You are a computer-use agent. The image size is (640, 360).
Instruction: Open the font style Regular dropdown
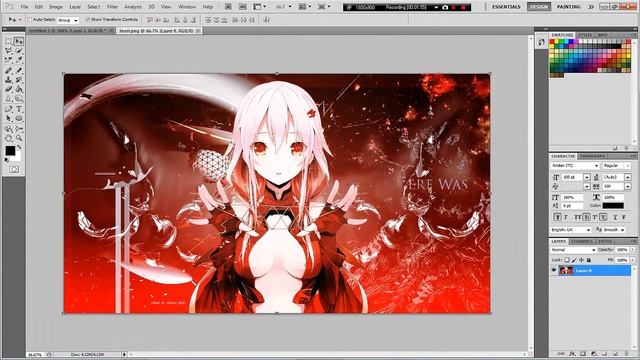point(617,166)
